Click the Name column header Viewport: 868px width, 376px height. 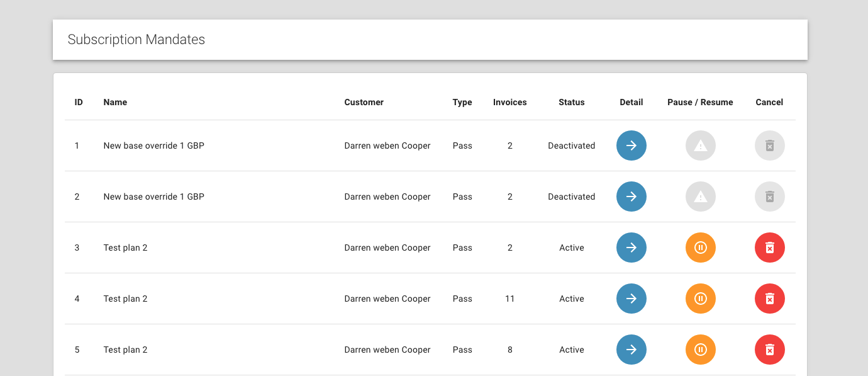[115, 102]
